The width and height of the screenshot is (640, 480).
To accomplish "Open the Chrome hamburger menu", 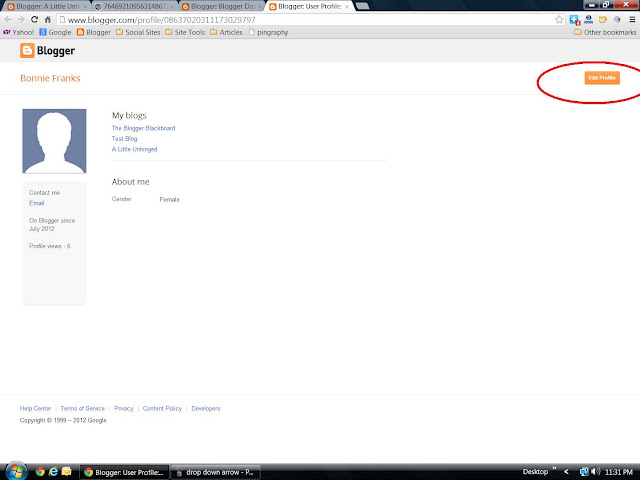I will [632, 20].
